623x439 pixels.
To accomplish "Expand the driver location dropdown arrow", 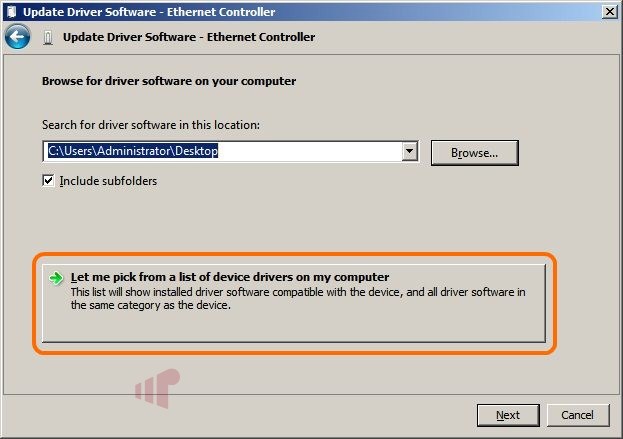I will pyautogui.click(x=409, y=151).
